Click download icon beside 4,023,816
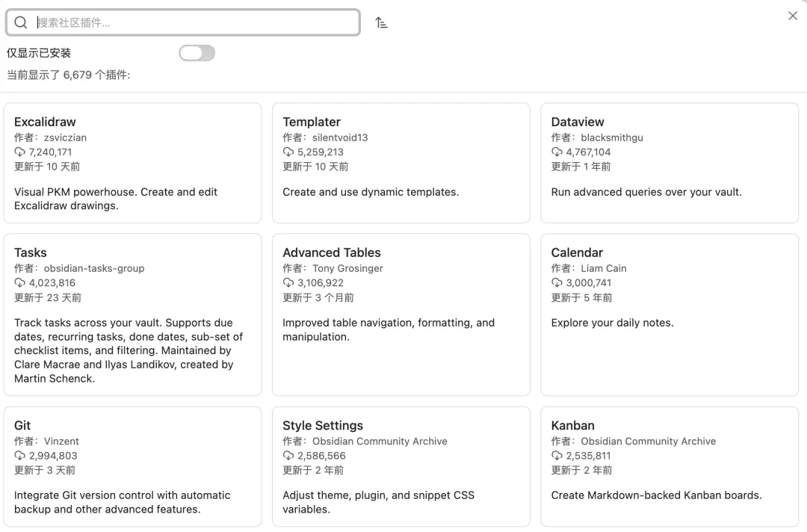The width and height of the screenshot is (807, 532). coord(19,282)
